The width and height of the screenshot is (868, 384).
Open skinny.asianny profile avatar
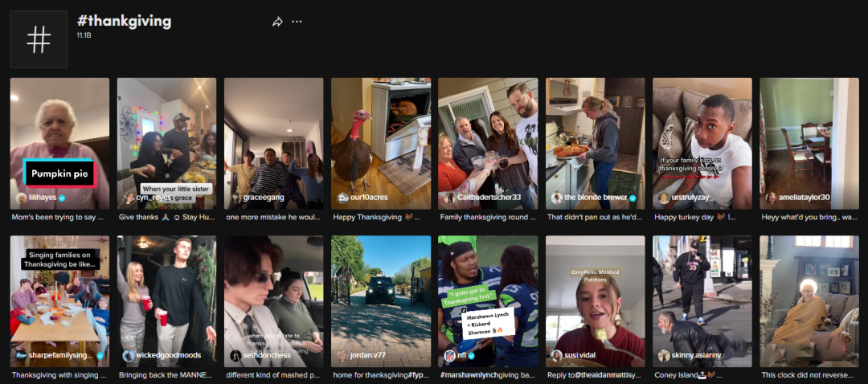point(664,356)
